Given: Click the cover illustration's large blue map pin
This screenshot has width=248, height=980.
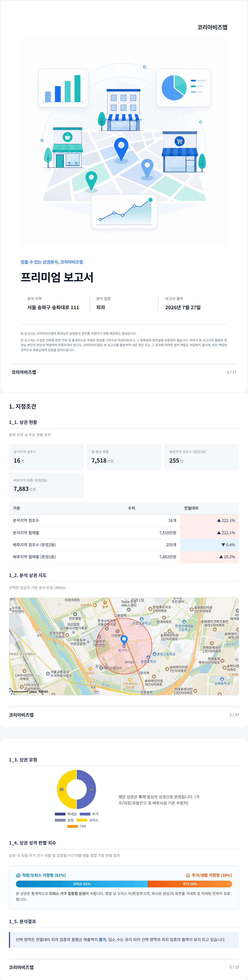Looking at the screenshot, I should tap(121, 150).
